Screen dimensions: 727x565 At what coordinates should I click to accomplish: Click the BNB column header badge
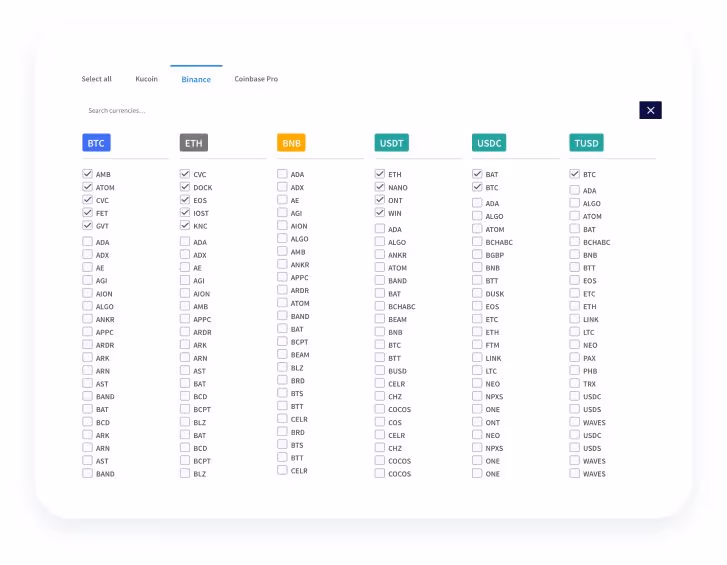pyautogui.click(x=291, y=143)
